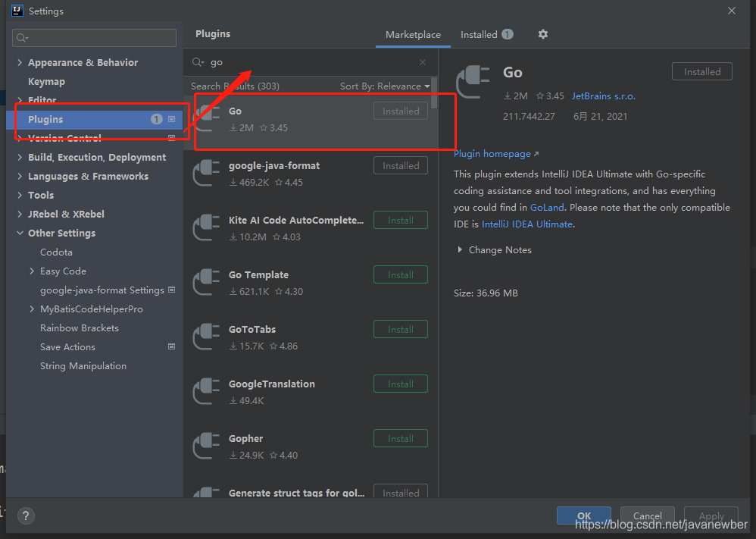Open Sort By Relevance dropdown
The width and height of the screenshot is (756, 539).
pyautogui.click(x=385, y=86)
